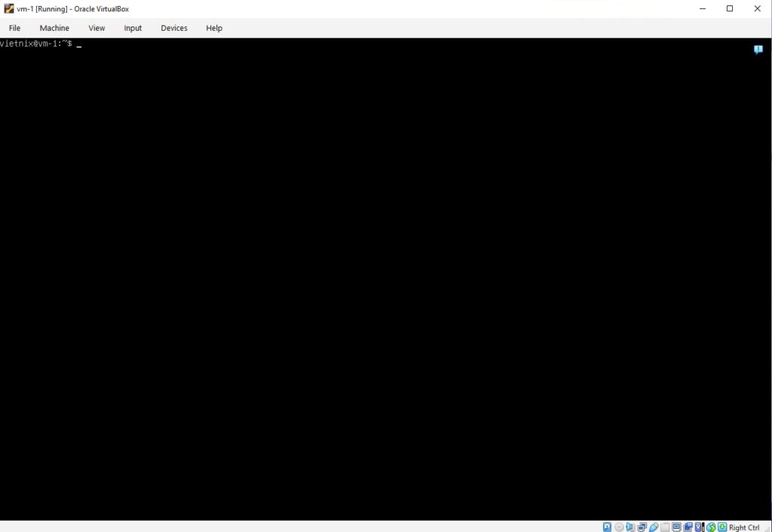
Task: Close the vm-1 VirtualBox window
Action: coord(757,8)
